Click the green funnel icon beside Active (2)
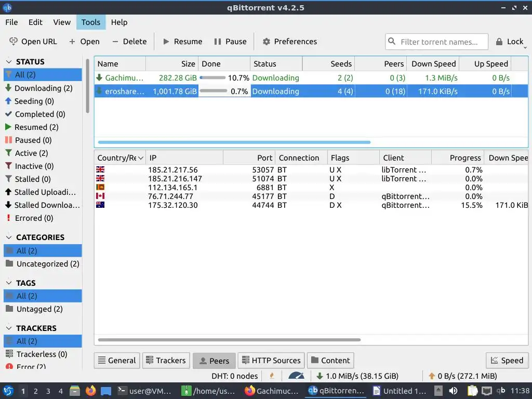532x399 pixels. pyautogui.click(x=8, y=153)
